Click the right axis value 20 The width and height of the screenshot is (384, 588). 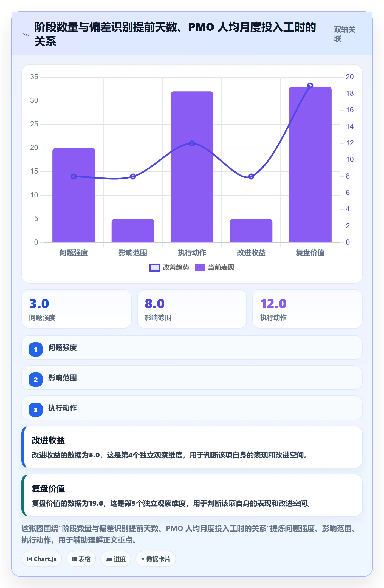(350, 77)
